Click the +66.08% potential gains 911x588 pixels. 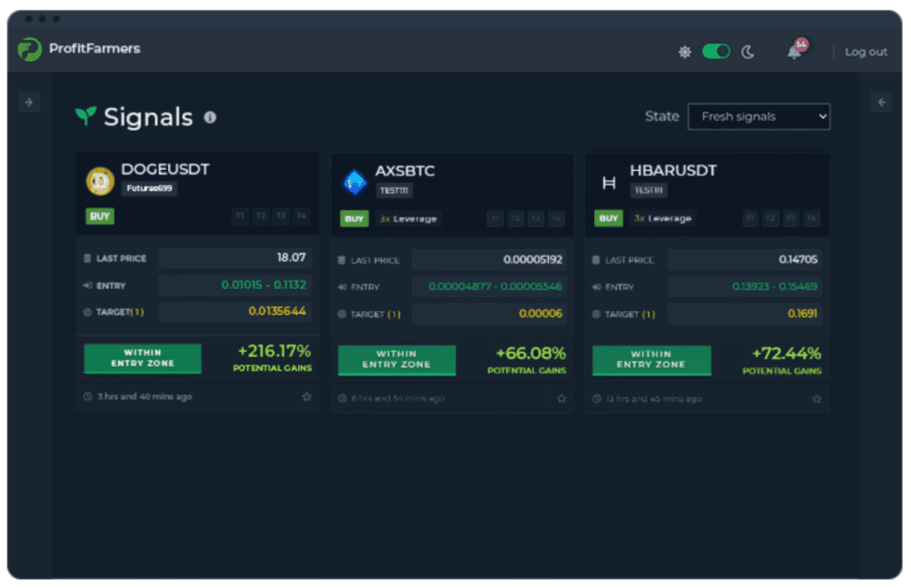pos(530,353)
